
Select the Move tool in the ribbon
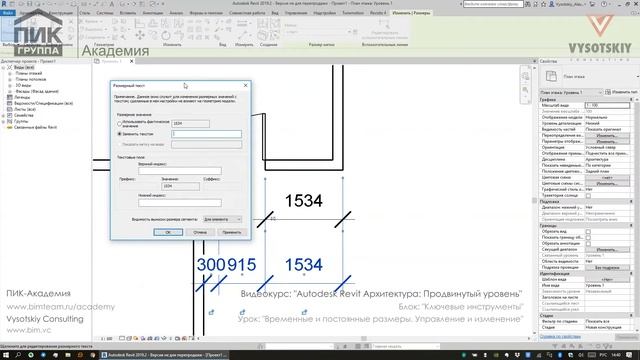(x=140, y=36)
